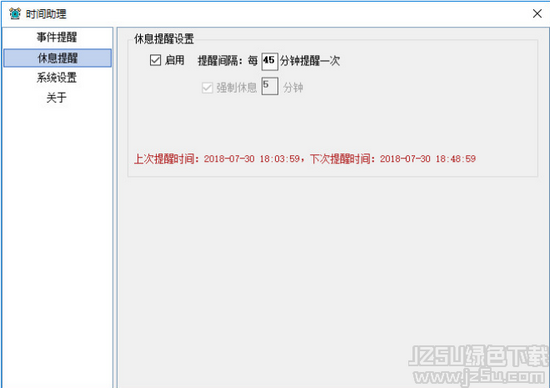Select the 休息提醒 sidebar item
550x388 pixels.
(x=58, y=58)
